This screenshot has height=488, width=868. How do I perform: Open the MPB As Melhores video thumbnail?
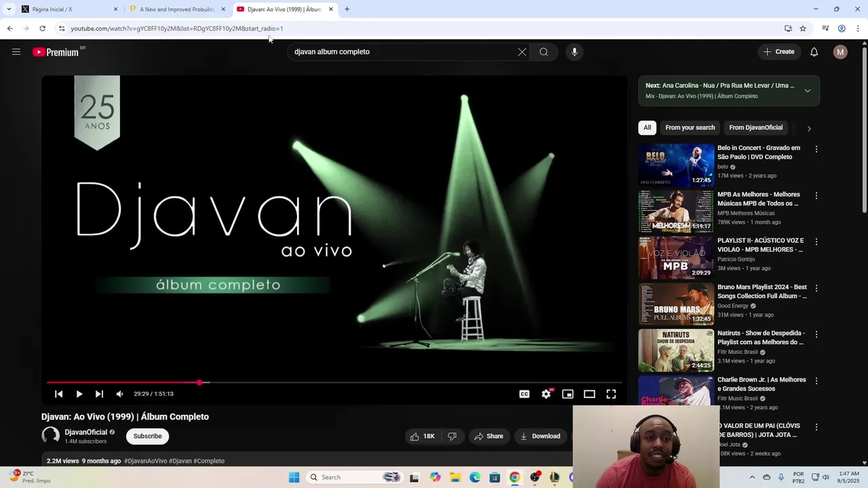676,211
